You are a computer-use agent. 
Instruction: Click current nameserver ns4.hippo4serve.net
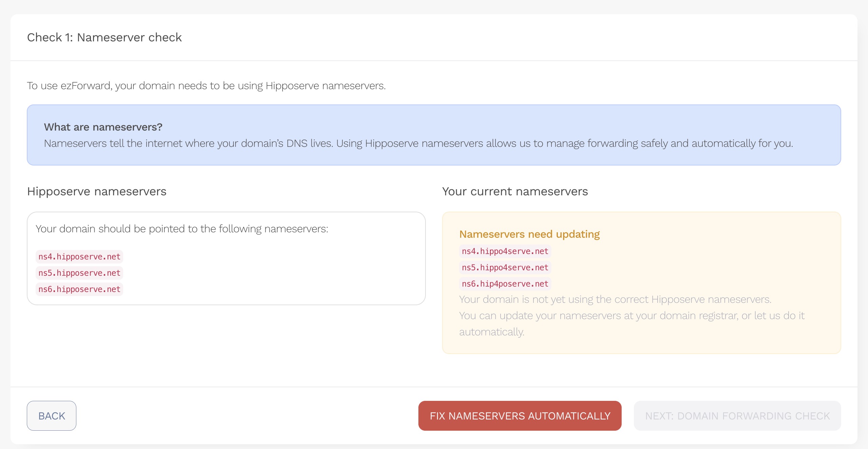[505, 251]
